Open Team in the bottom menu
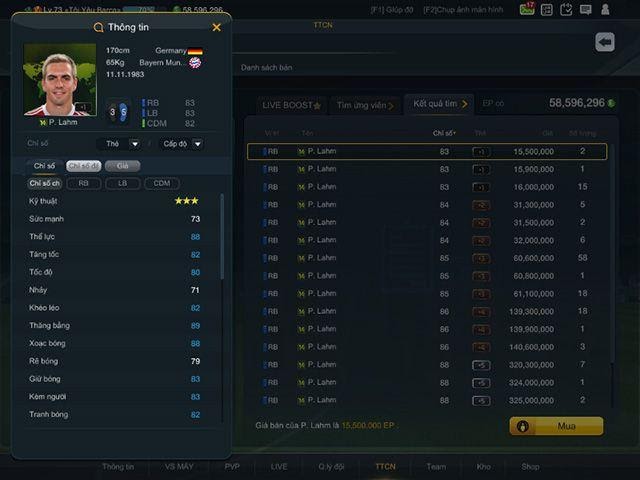640x480 pixels. click(436, 467)
